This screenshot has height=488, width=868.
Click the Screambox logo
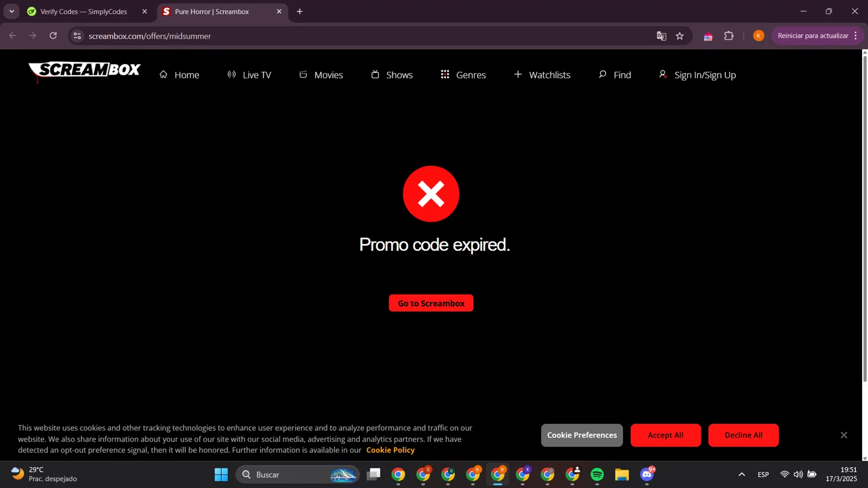tap(84, 72)
